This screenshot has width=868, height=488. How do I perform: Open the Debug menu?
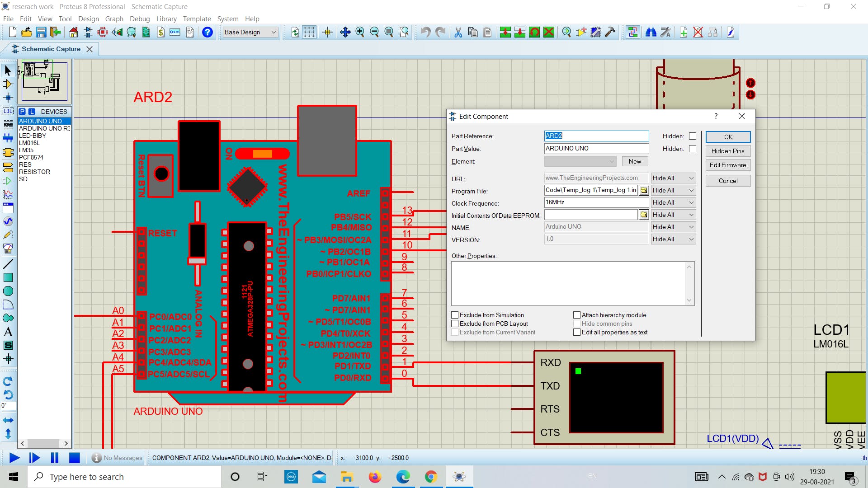[x=140, y=19]
